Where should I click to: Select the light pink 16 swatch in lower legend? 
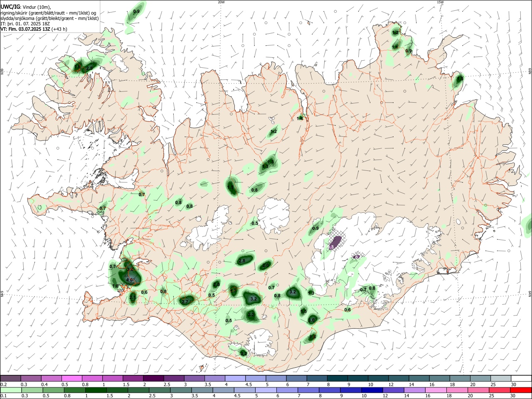(436, 390)
